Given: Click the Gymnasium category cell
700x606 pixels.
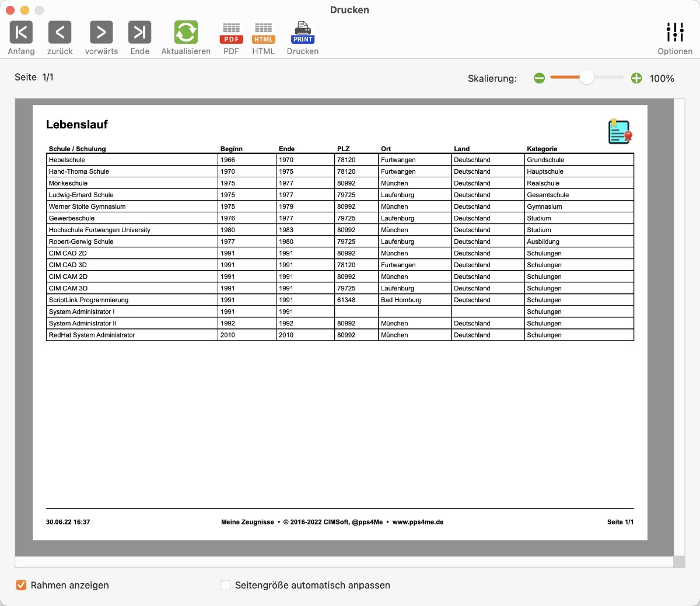Looking at the screenshot, I should click(x=579, y=206).
